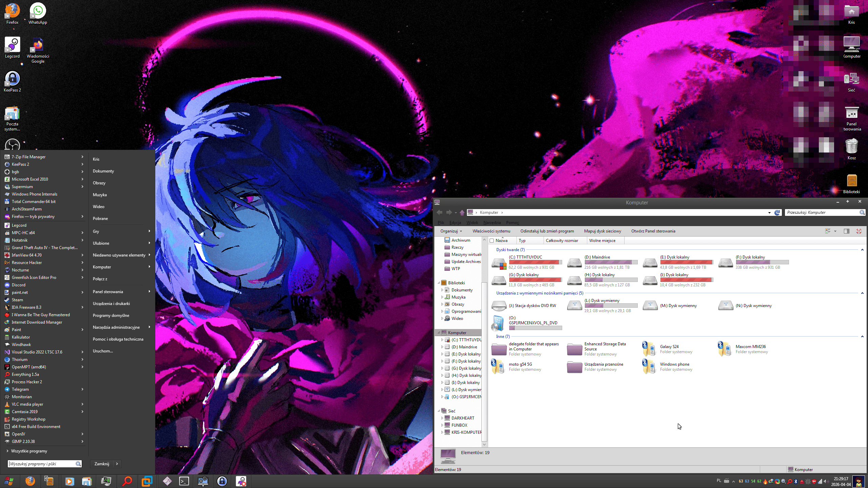Image resolution: width=868 pixels, height=488 pixels.
Task: Open Panel sterowania in Start menu
Action: click(x=108, y=291)
